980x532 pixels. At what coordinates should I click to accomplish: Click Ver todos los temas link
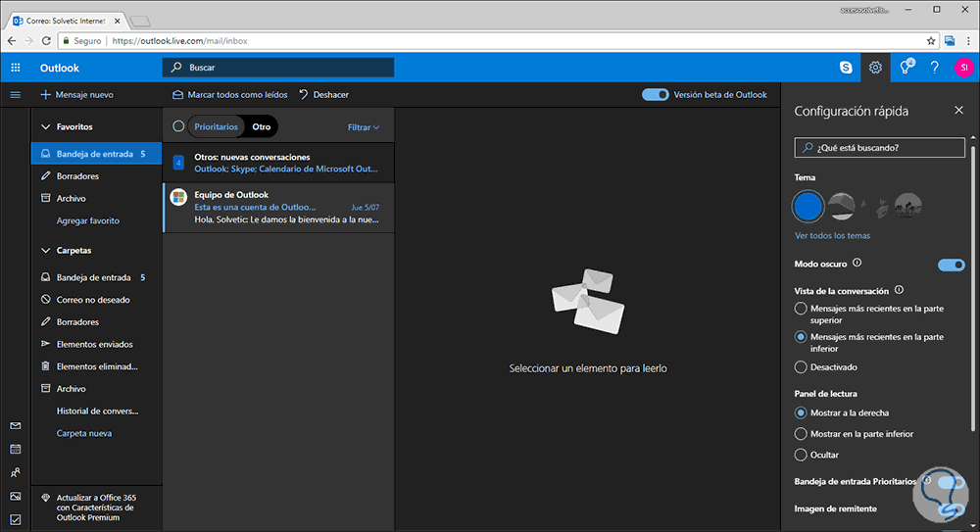click(x=832, y=236)
